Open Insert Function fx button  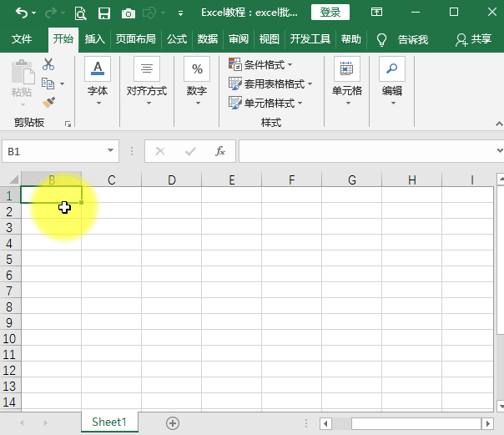point(220,151)
